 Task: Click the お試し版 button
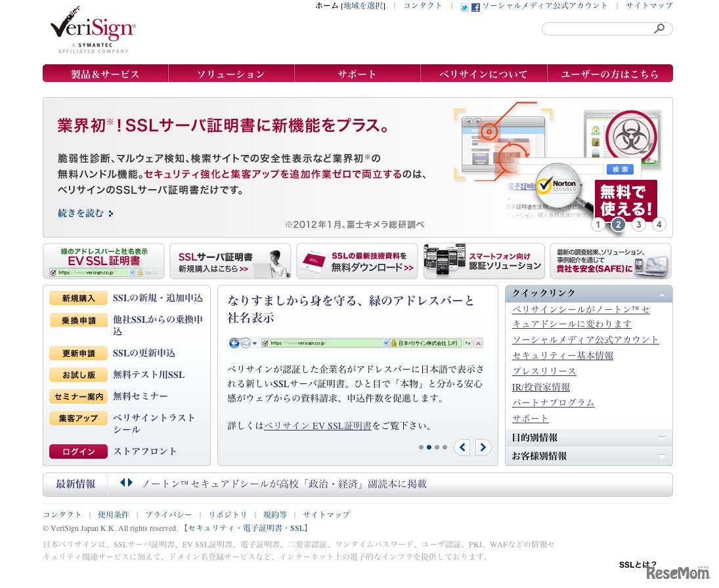[78, 375]
